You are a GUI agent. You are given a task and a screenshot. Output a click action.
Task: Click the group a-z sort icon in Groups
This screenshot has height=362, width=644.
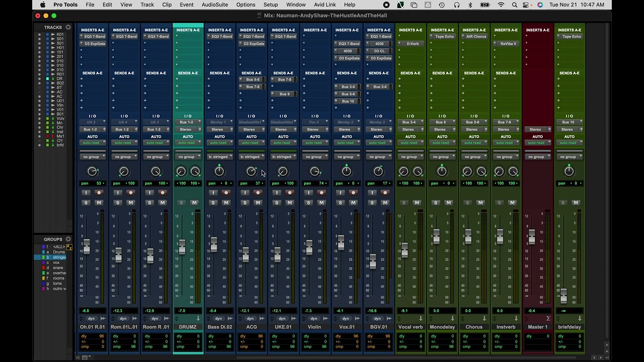[69, 247]
